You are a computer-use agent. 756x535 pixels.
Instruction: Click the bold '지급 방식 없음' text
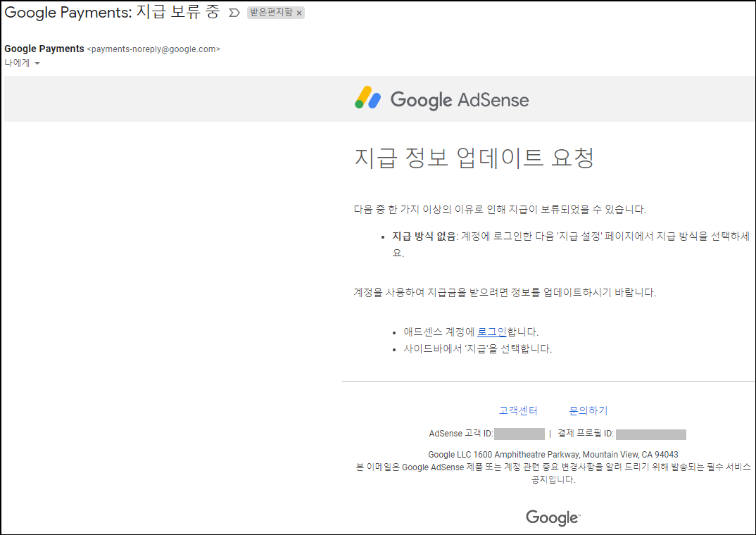424,236
